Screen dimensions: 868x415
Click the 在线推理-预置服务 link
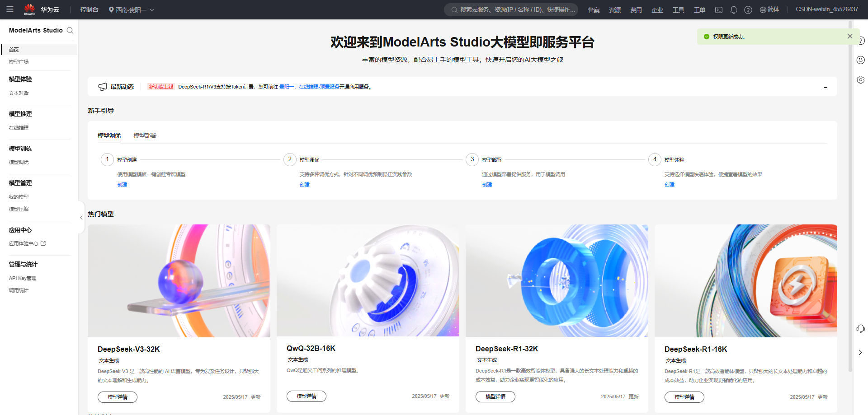pyautogui.click(x=319, y=87)
